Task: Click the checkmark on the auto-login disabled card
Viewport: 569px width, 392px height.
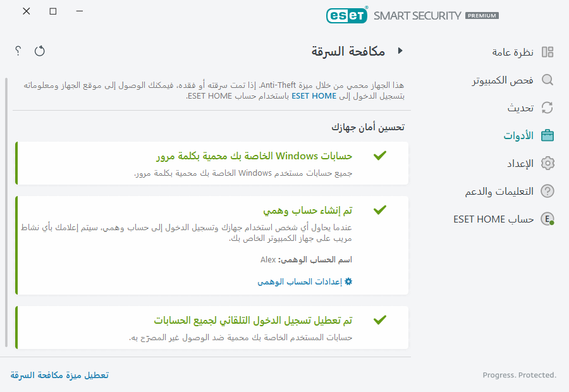Action: (x=380, y=320)
